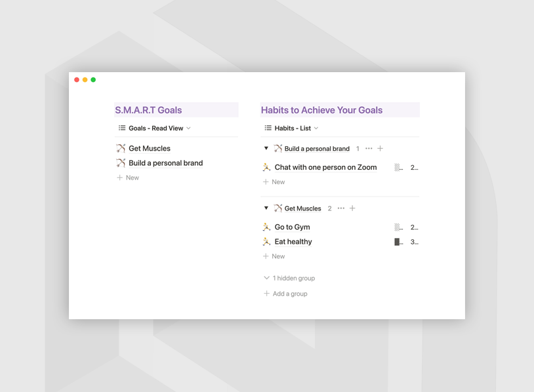Viewport: 534px width, 392px height.
Task: Open the Habits - List view dropdown
Action: point(291,128)
